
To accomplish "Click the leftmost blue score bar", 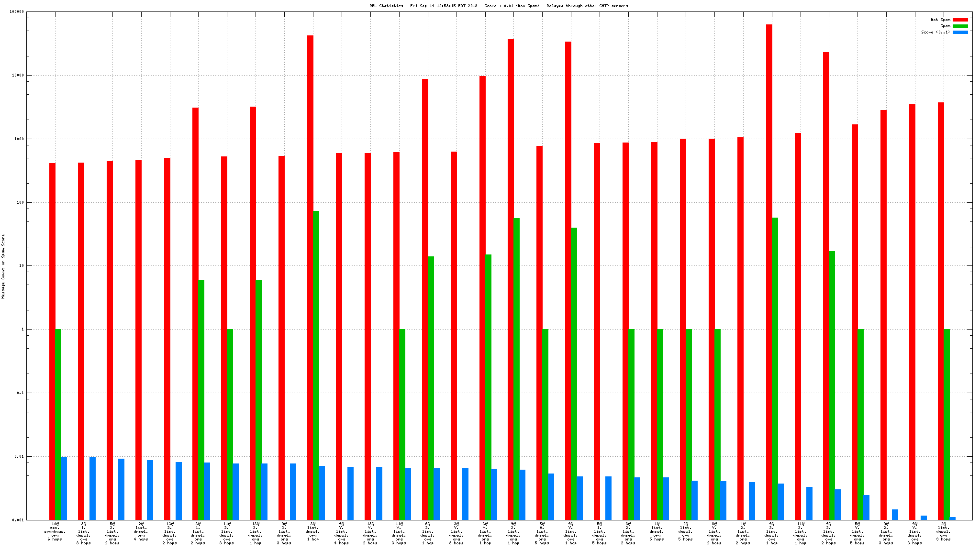I will (x=64, y=488).
